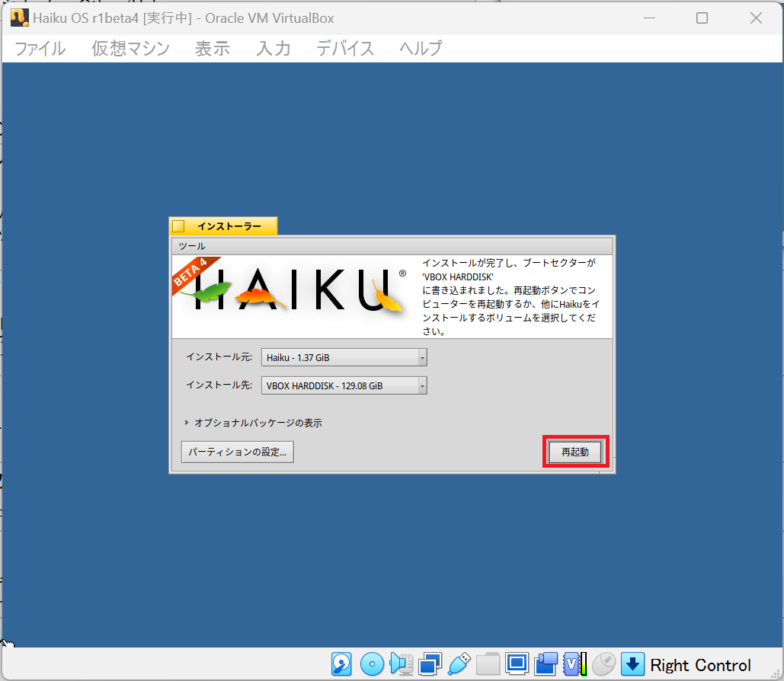Open the ツール menu in the installer
784x681 pixels.
[192, 247]
